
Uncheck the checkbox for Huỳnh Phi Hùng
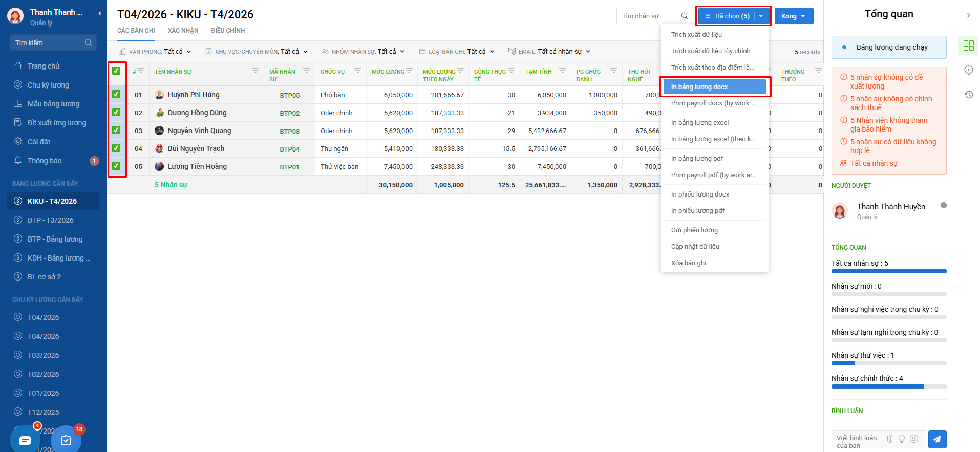coord(116,94)
